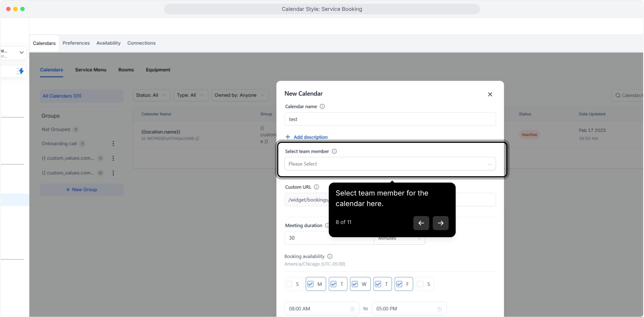Click info icon beside Select team member
The width and height of the screenshot is (644, 317).
tap(334, 151)
